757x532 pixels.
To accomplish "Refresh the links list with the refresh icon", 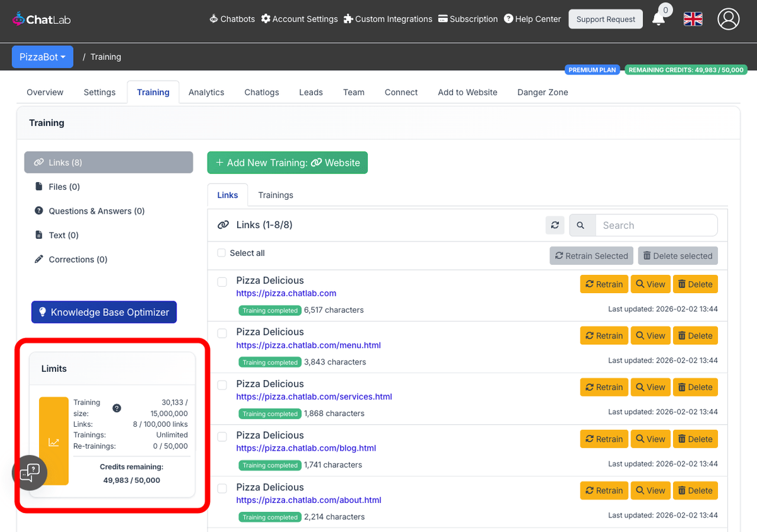I will click(x=555, y=225).
